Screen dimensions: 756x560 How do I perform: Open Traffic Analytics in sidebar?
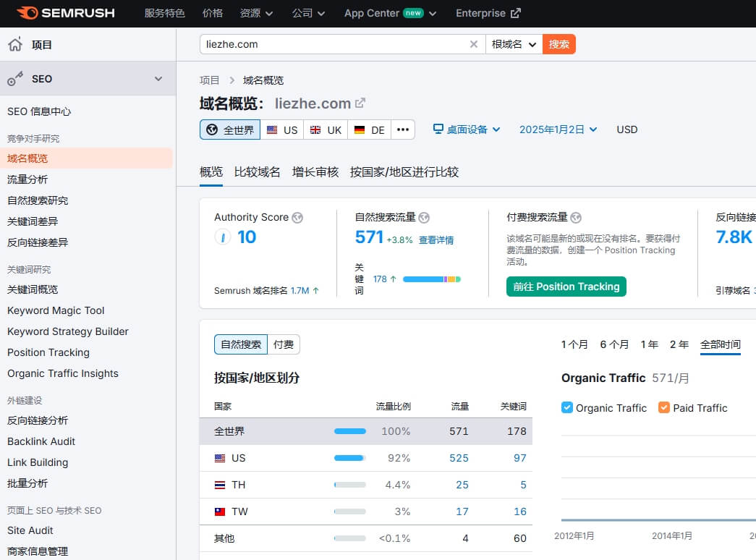(x=27, y=179)
